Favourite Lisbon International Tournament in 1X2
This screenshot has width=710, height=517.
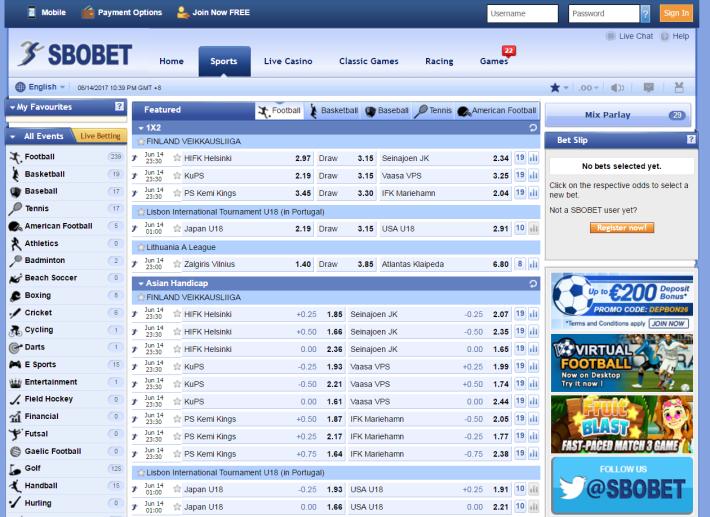141,212
